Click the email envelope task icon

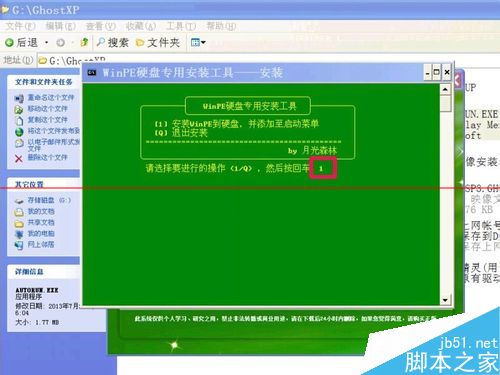pos(19,143)
